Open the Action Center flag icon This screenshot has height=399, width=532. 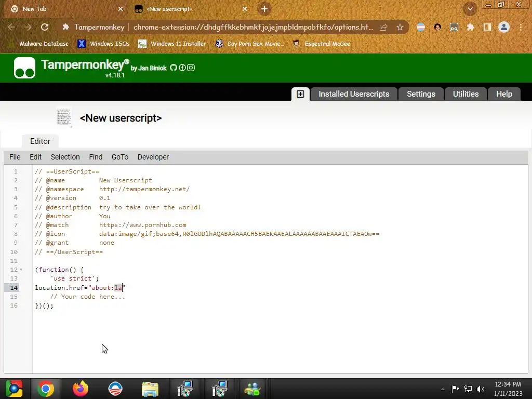tap(455, 389)
